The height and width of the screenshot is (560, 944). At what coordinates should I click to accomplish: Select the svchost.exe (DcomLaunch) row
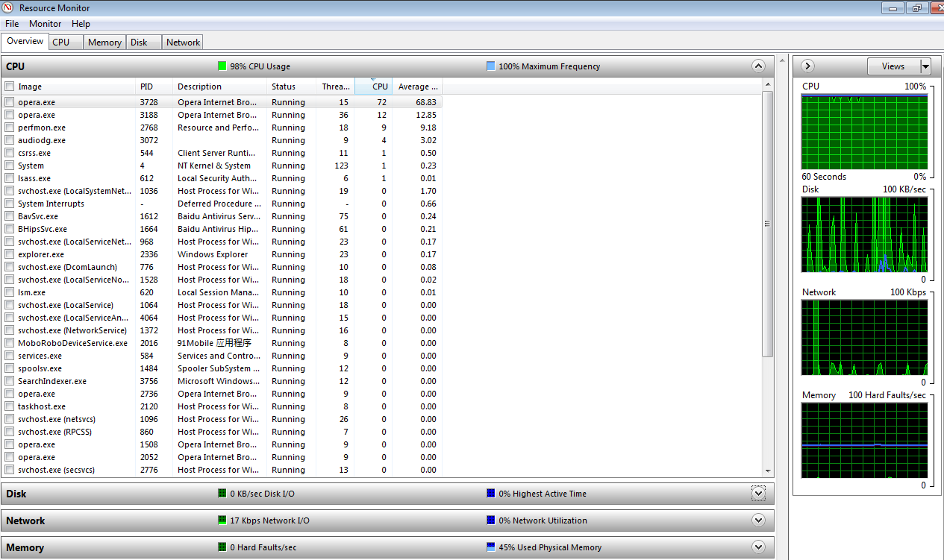click(x=222, y=267)
